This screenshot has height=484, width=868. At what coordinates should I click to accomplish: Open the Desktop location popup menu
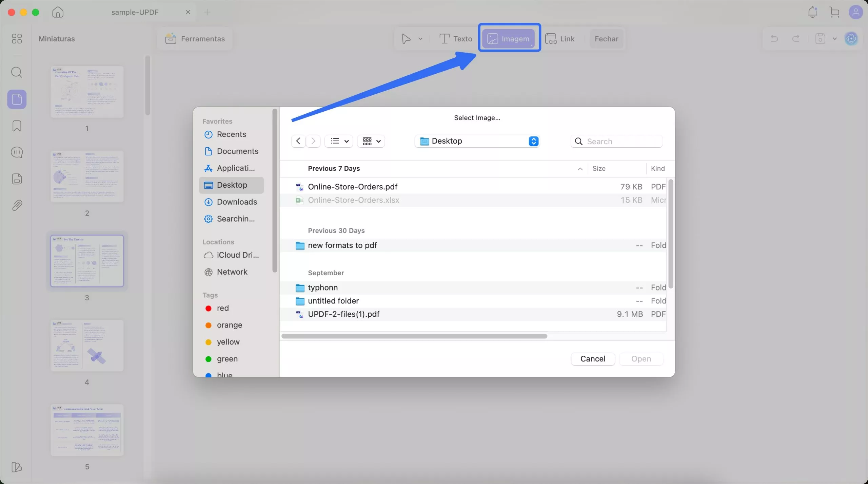[x=477, y=141]
